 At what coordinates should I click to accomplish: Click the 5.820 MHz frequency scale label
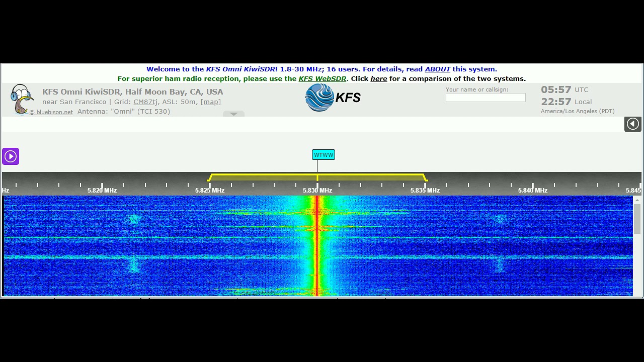(102, 191)
